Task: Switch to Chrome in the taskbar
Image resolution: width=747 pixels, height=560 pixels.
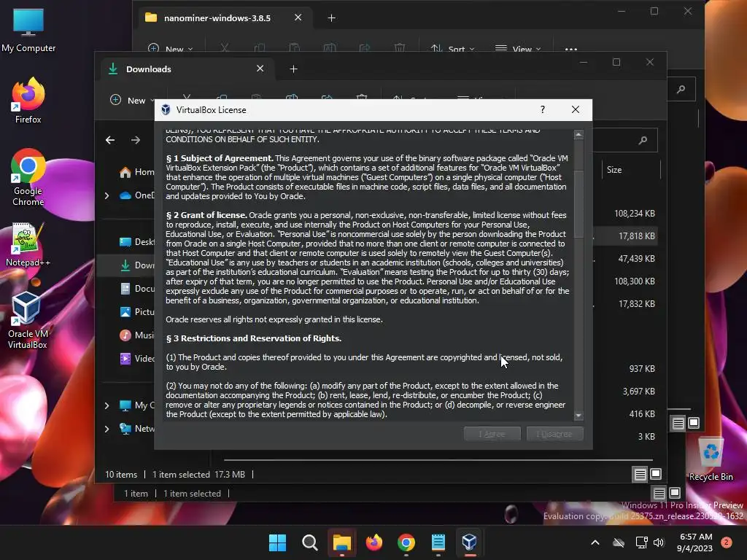Action: [406, 542]
